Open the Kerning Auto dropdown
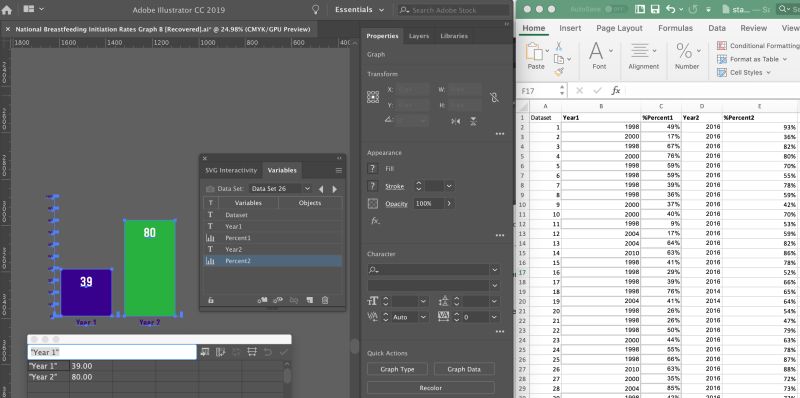 423,317
